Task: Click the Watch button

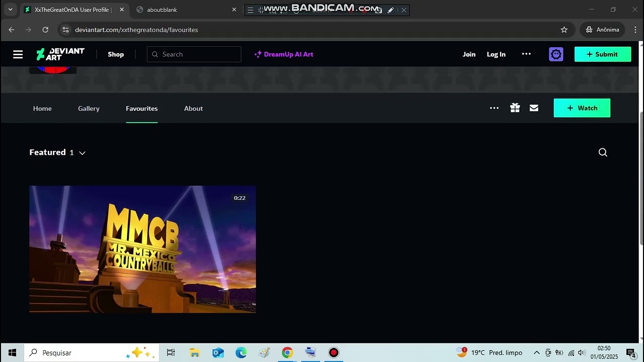Action: [x=582, y=108]
